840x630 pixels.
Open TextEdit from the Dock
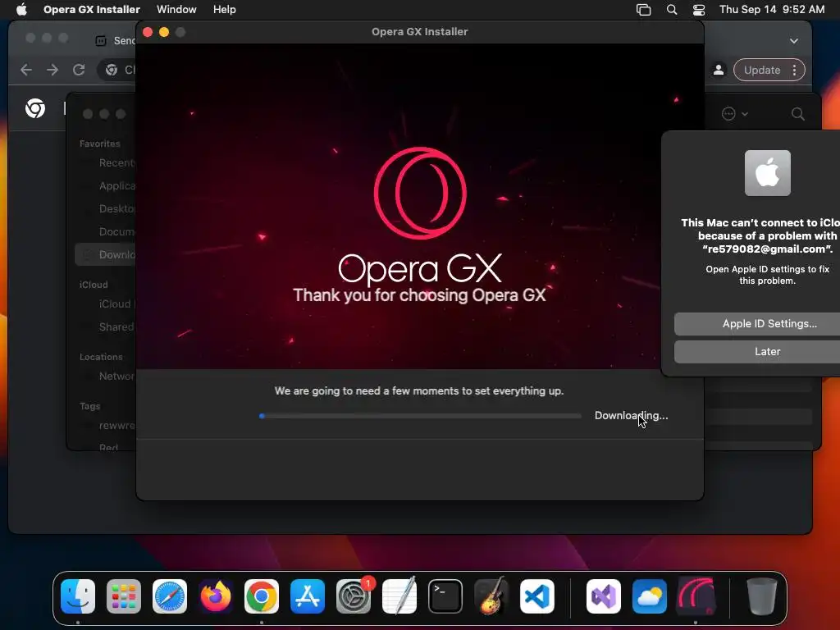click(x=399, y=596)
